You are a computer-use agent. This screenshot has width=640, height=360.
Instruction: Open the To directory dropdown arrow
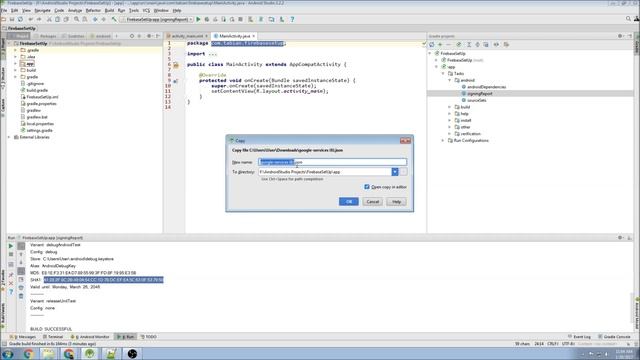(395, 172)
